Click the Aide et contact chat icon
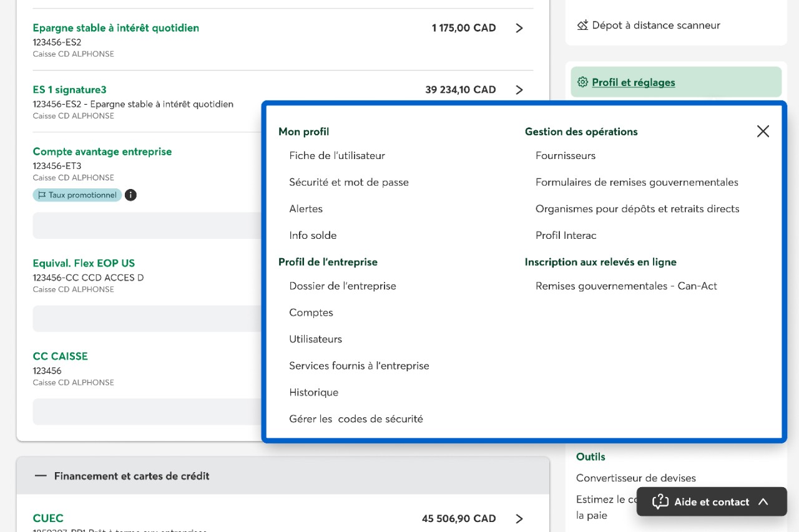799x532 pixels. tap(660, 502)
